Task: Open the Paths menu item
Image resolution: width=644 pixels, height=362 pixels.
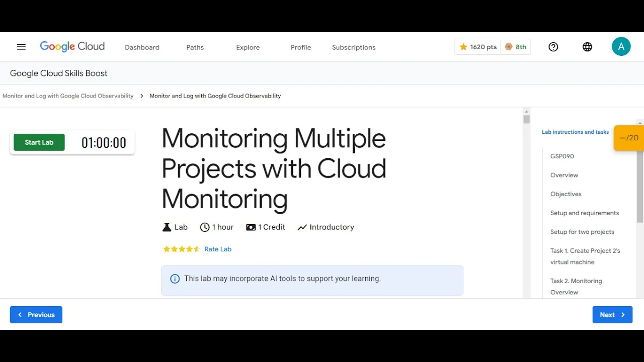Action: (195, 47)
